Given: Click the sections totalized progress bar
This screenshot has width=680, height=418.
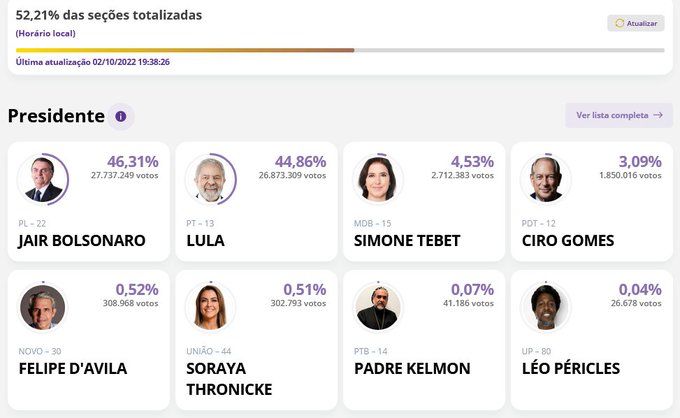Looking at the screenshot, I should pos(340,50).
